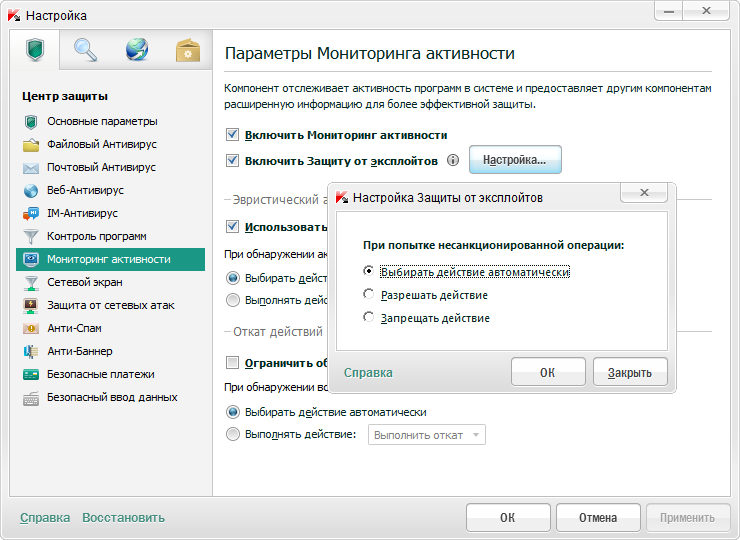Click the Безопасный ввод данных keyboard icon

[31, 398]
